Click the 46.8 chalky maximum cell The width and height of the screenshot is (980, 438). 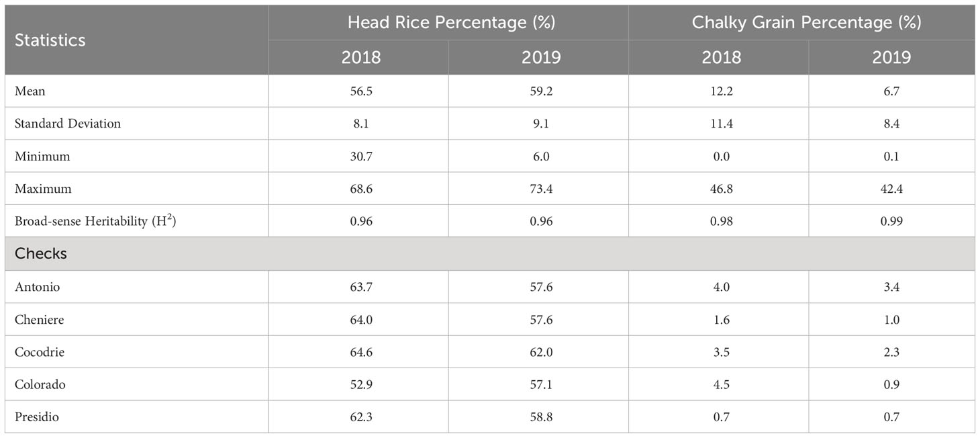click(718, 189)
